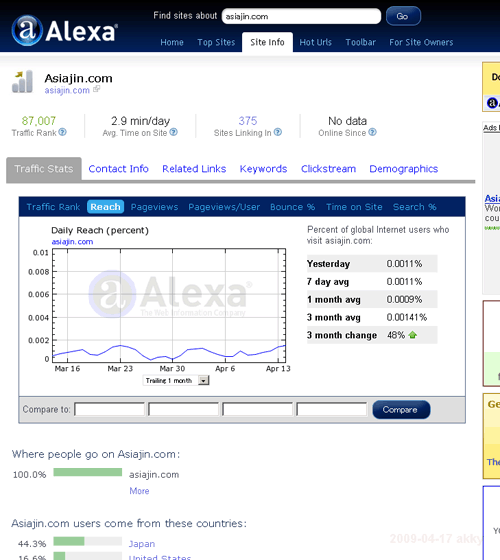The width and height of the screenshot is (500, 560).
Task: Open help icon beside Online Since
Action: pos(372,132)
